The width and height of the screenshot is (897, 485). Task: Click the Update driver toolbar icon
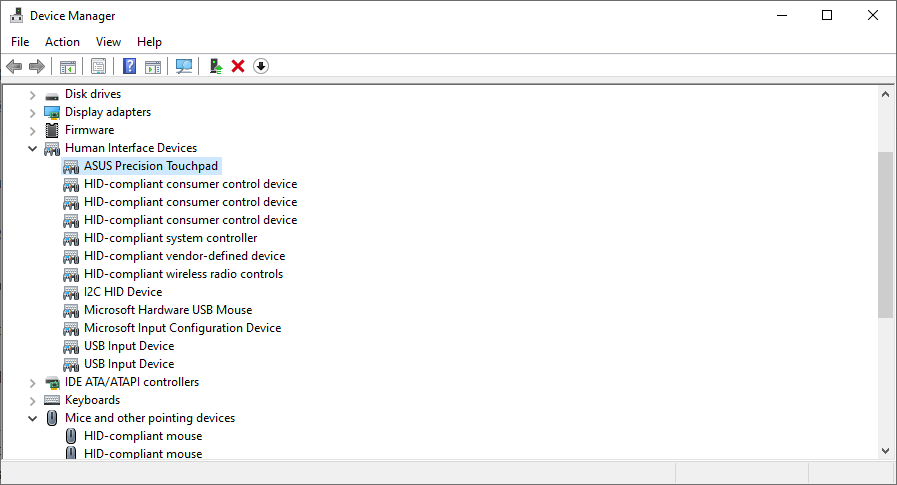pyautogui.click(x=216, y=66)
